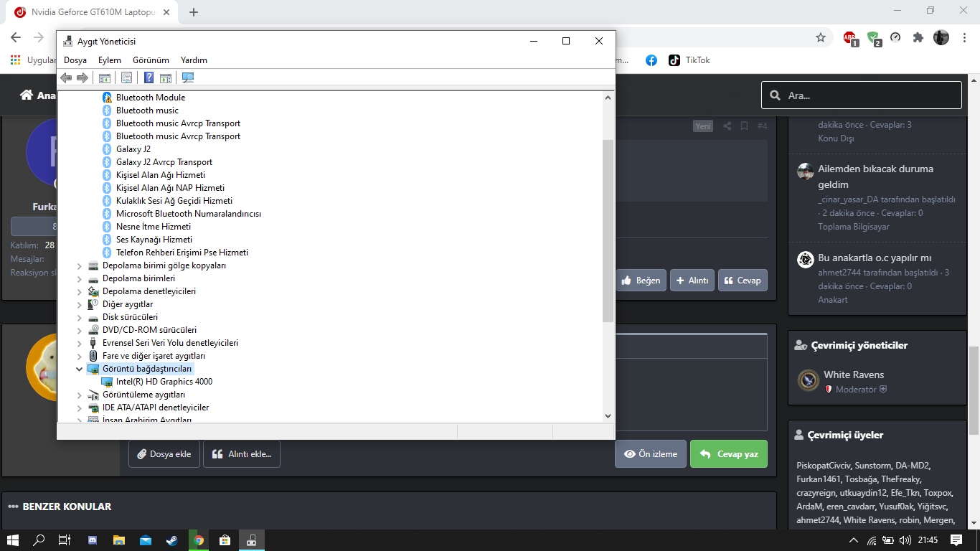This screenshot has width=980, height=551.
Task: Show hidden system tray icons
Action: pyautogui.click(x=853, y=540)
